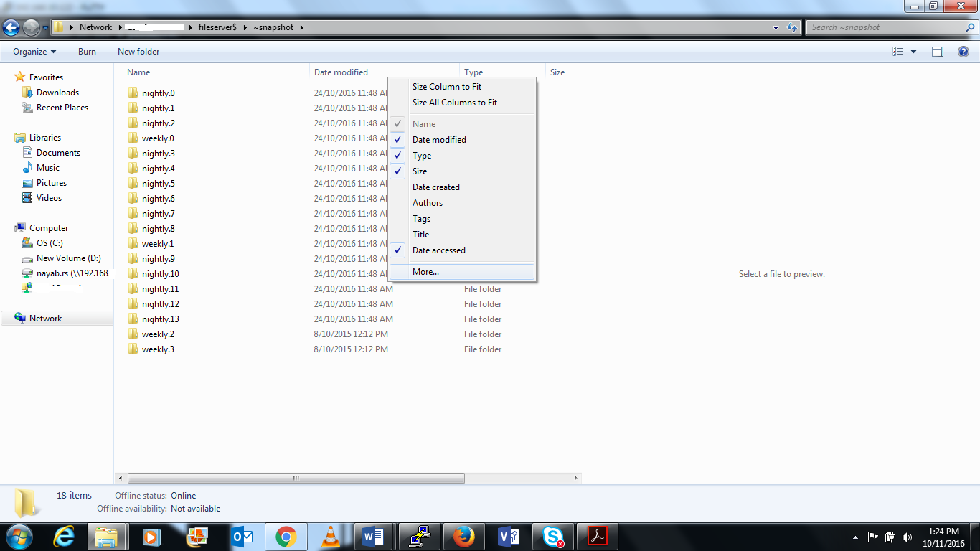Screen dimensions: 980x551
Task: Click the search magnifier icon
Action: pyautogui.click(x=970, y=27)
